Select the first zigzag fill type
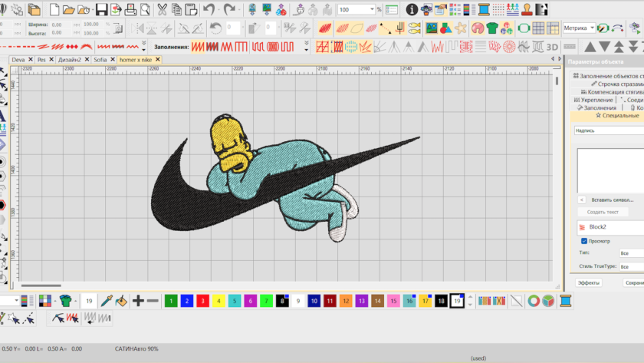The height and width of the screenshot is (363, 644). 198,47
